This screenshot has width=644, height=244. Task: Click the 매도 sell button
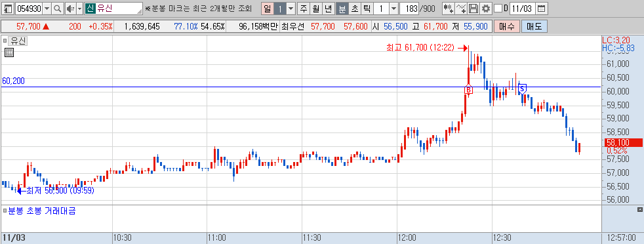(534, 27)
